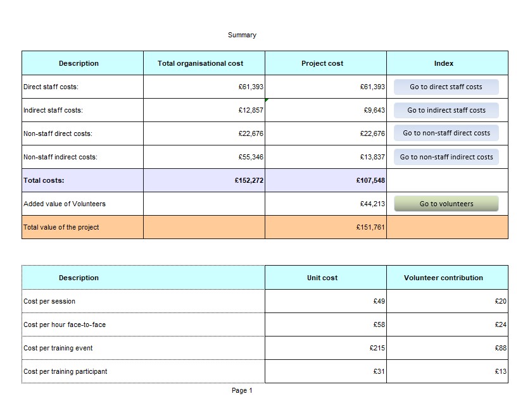This screenshot has width=530, height=420.
Task: Select Total value of the project label
Action: (61, 227)
